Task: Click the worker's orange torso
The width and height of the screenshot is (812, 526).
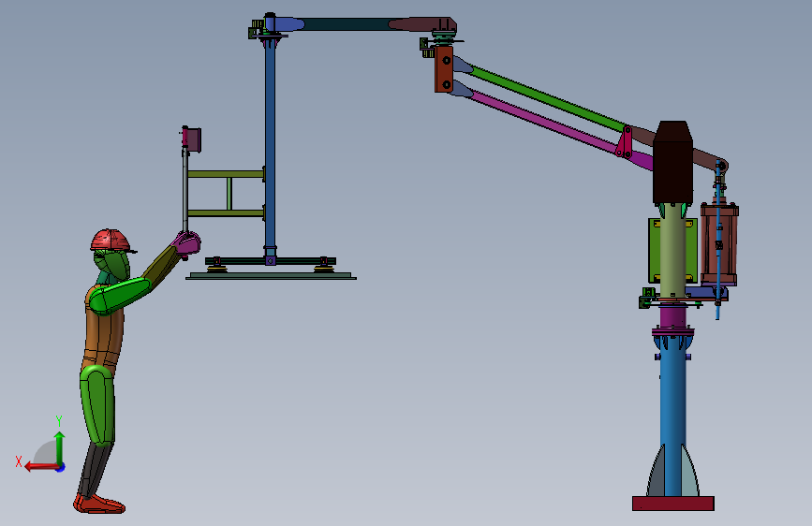Action: [x=103, y=328]
